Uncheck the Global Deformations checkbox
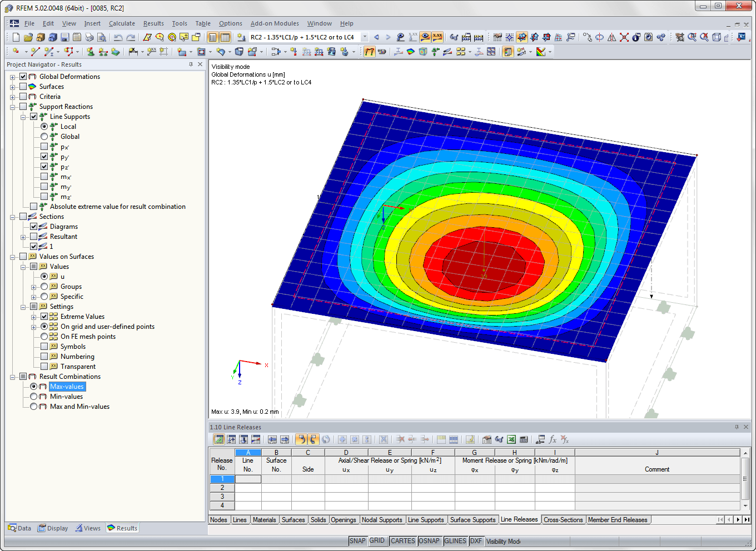Viewport: 756px width, 551px height. pyautogui.click(x=23, y=77)
